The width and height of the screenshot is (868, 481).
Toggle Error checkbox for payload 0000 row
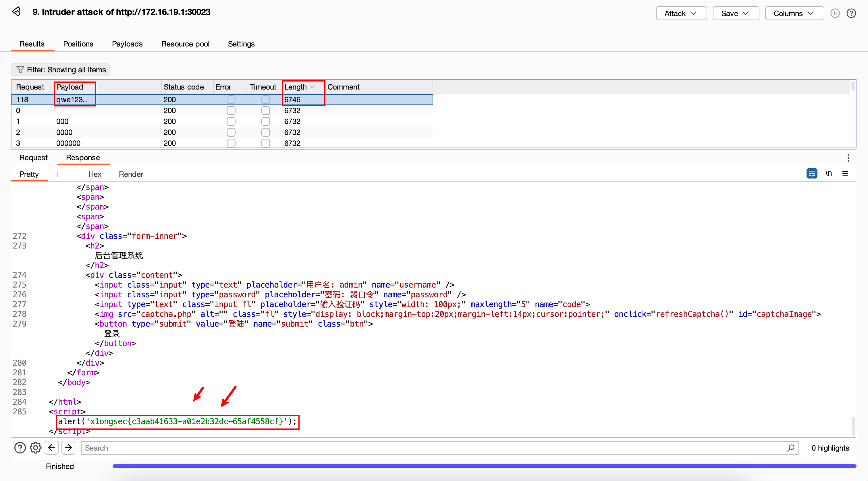click(x=231, y=132)
